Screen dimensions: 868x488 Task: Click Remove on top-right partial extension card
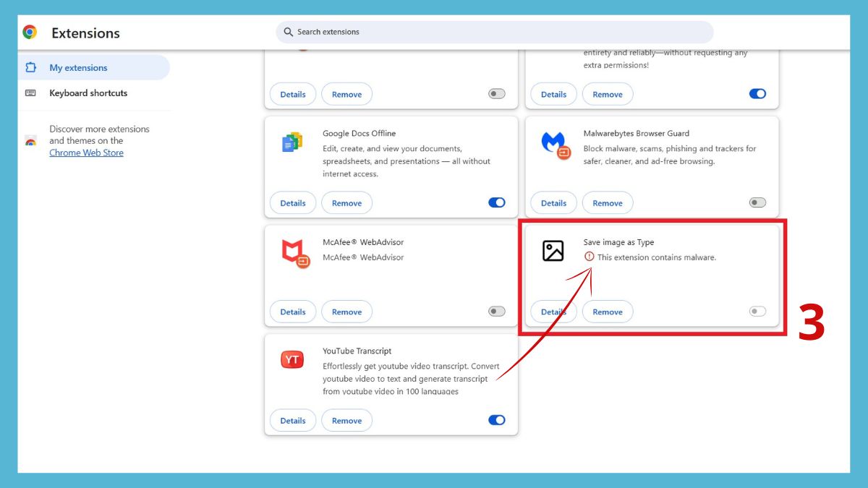[x=608, y=94]
